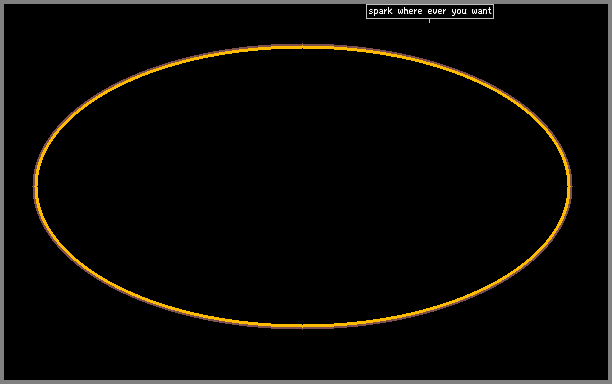Spark the rightmost tip of the yellow ellipse
This screenshot has height=384, width=612.
tap(569, 187)
